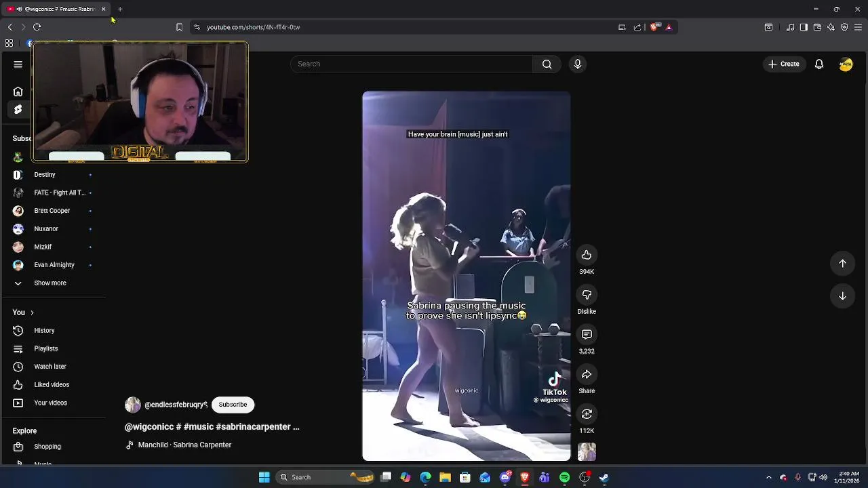Open the apps grid in bookmarks bar
The width and height of the screenshot is (868, 488).
tap(9, 43)
